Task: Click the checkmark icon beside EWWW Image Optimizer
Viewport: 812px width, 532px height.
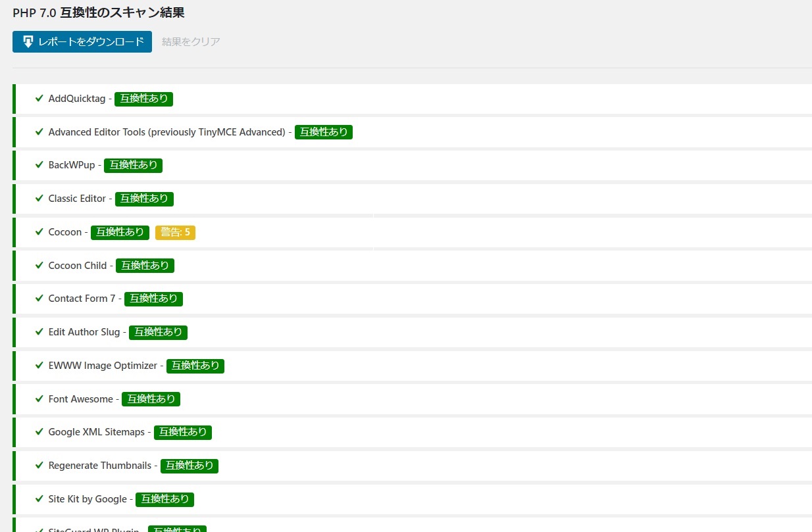Action: (39, 366)
